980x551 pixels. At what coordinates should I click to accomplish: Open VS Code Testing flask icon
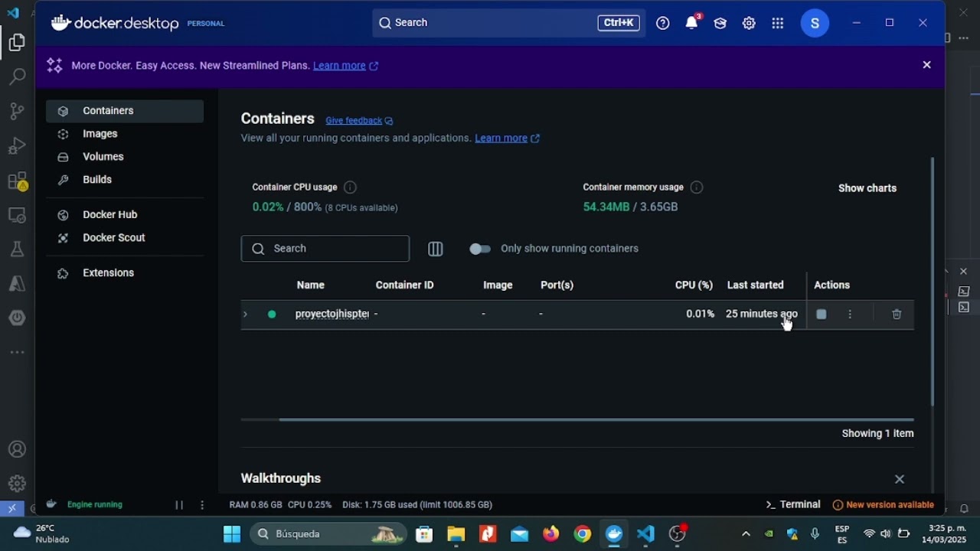coord(17,249)
